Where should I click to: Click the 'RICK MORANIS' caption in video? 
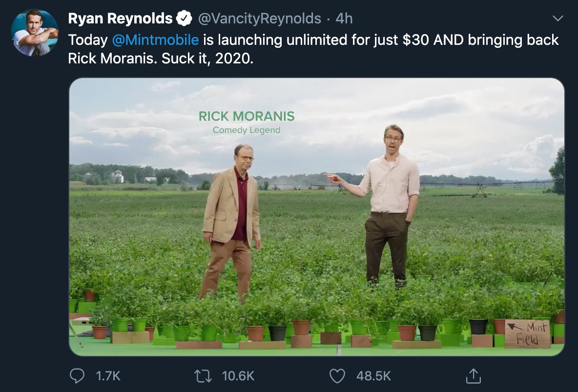click(x=247, y=117)
